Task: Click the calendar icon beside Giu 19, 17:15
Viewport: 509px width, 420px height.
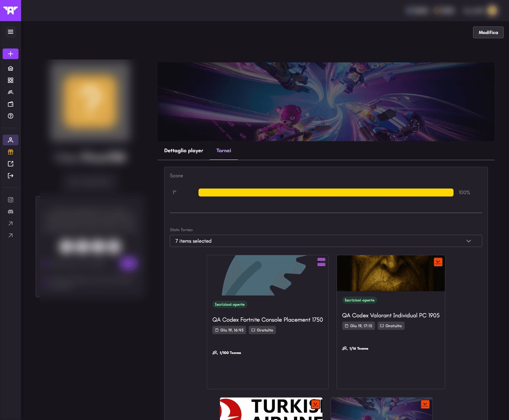Action: point(346,326)
